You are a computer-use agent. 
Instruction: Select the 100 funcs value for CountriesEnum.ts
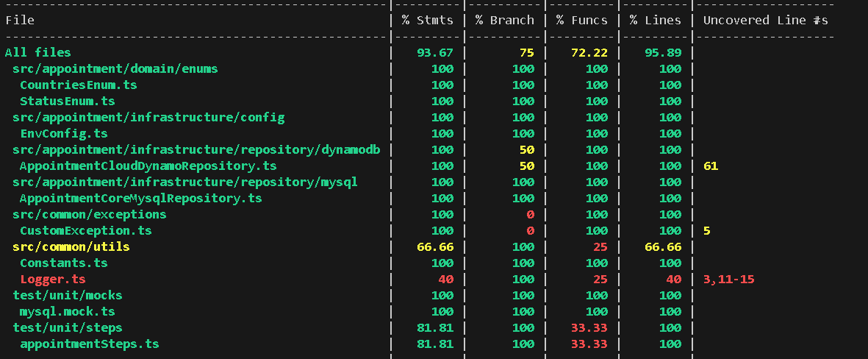[x=597, y=85]
